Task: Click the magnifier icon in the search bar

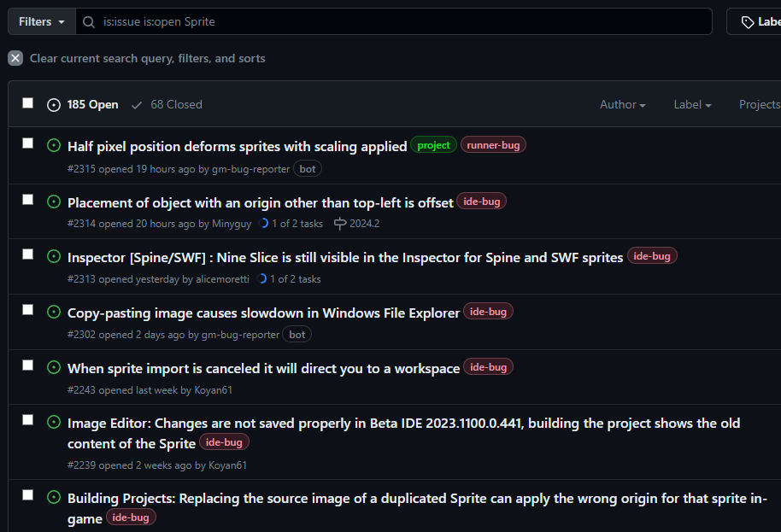Action: 90,21
